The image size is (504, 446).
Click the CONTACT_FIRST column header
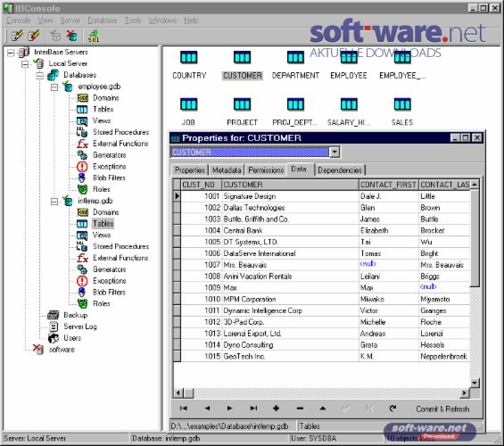point(388,185)
